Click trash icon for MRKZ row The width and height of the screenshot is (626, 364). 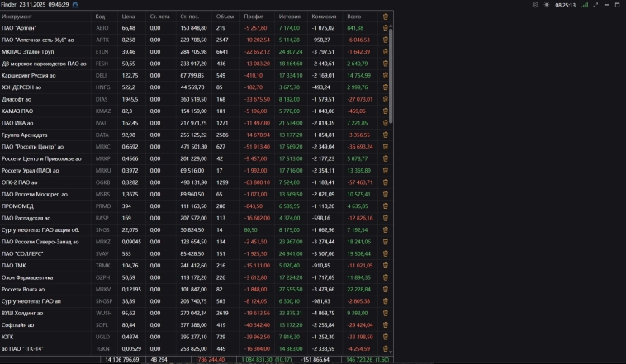pyautogui.click(x=385, y=242)
